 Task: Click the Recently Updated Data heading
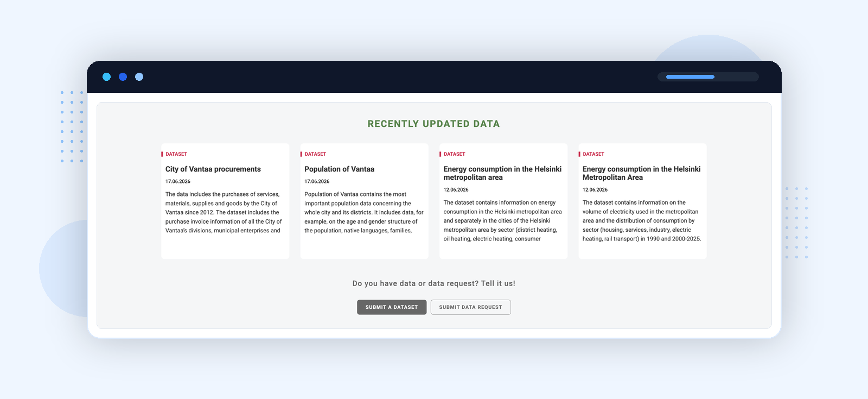pyautogui.click(x=433, y=124)
